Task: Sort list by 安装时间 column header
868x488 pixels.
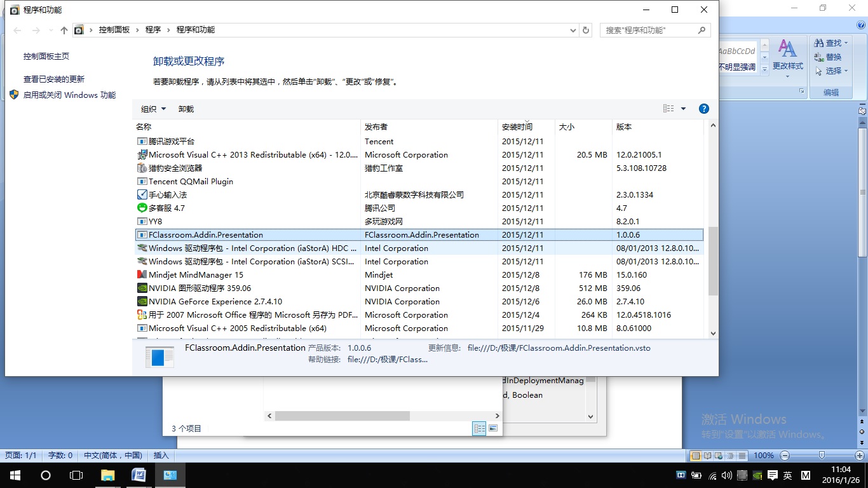Action: pos(527,127)
